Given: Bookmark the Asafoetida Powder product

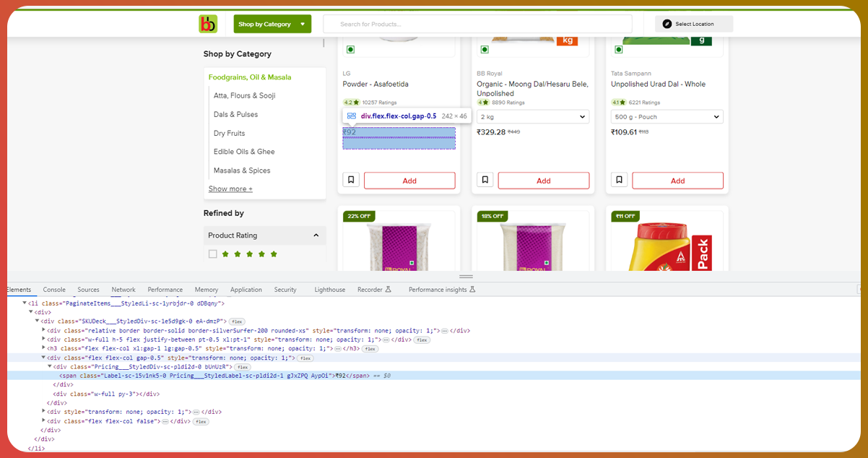Looking at the screenshot, I should click(x=351, y=180).
